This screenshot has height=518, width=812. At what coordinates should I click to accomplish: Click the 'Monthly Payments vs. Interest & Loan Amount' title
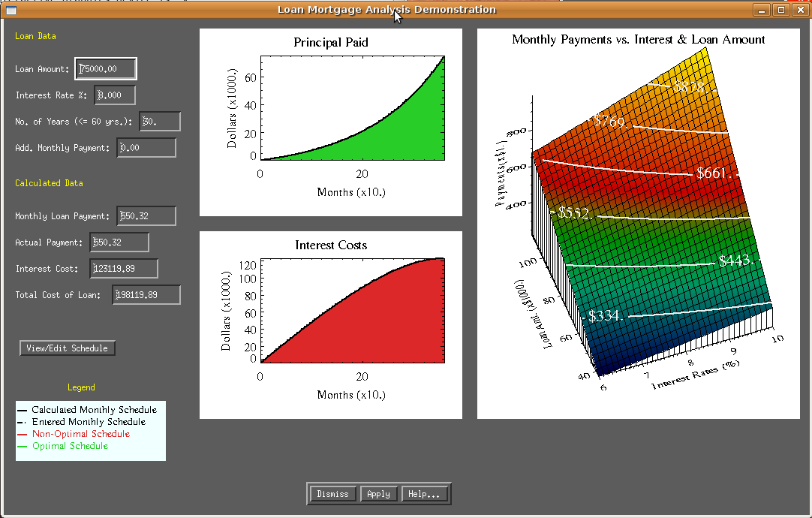[638, 39]
